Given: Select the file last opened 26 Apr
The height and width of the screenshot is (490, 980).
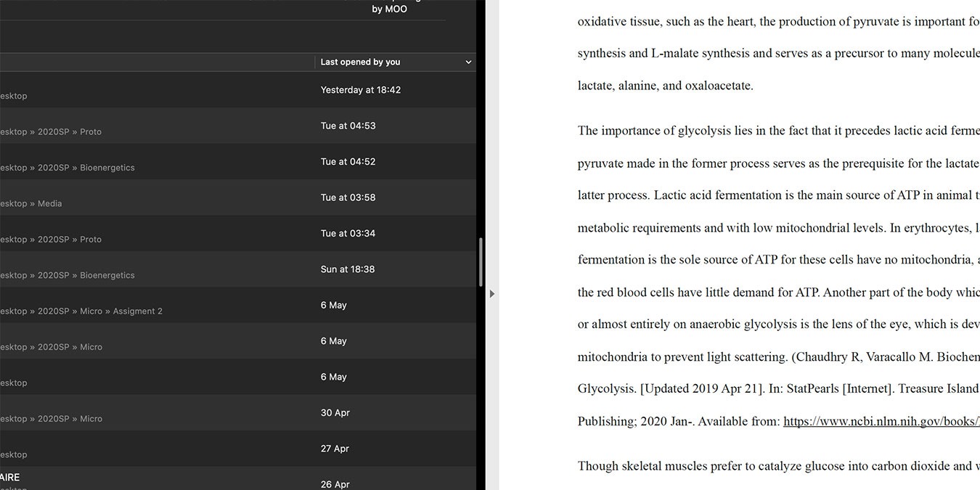Looking at the screenshot, I should coord(218,481).
